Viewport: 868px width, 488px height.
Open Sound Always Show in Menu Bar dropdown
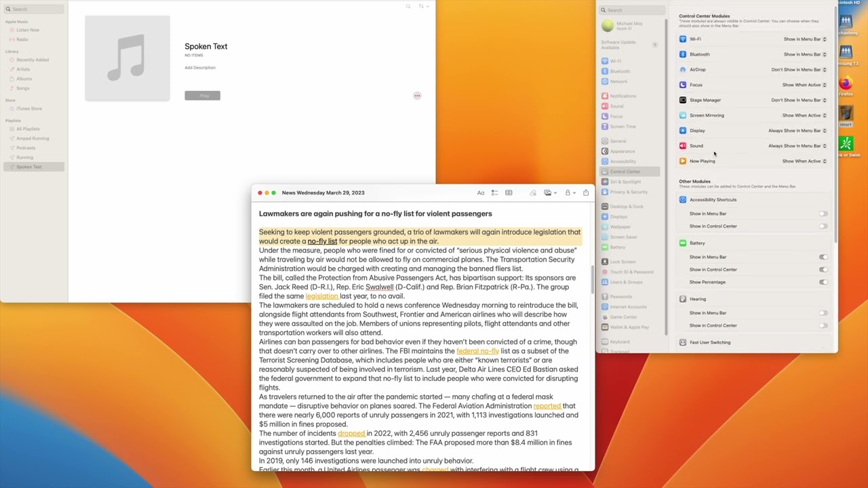tap(797, 146)
